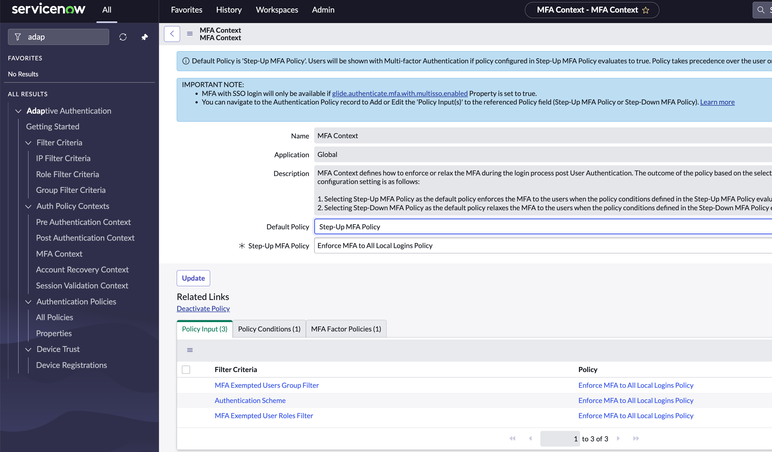Go to the next page arrow in pagination
This screenshot has height=452, width=772.
coord(618,438)
